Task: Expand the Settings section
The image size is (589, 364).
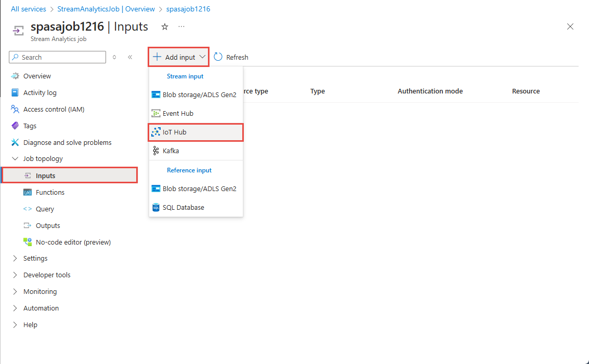Action: (x=15, y=259)
